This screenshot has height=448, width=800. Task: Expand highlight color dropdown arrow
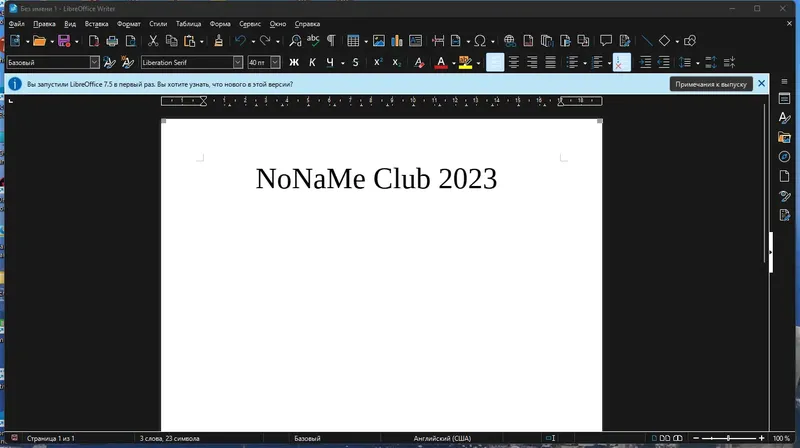pos(478,63)
